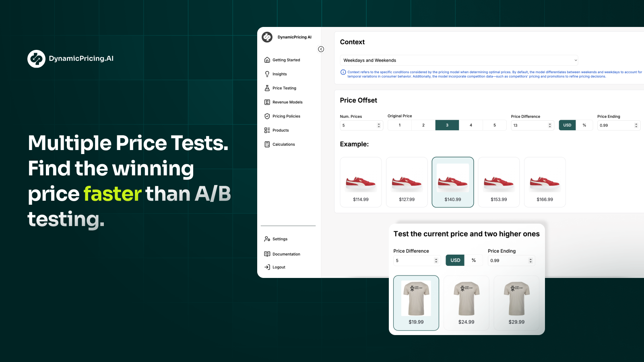This screenshot has height=362, width=644.
Task: Set Original Price position to 1
Action: (x=400, y=125)
